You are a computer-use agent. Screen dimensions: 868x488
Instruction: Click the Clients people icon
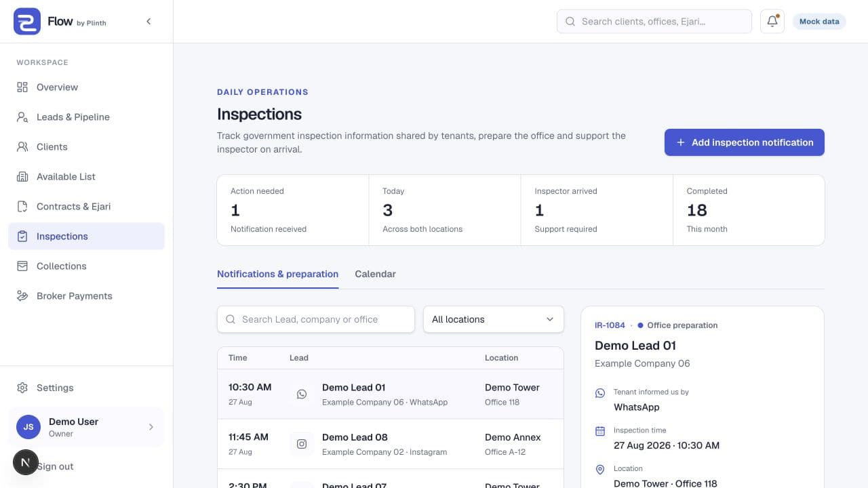[x=22, y=147]
